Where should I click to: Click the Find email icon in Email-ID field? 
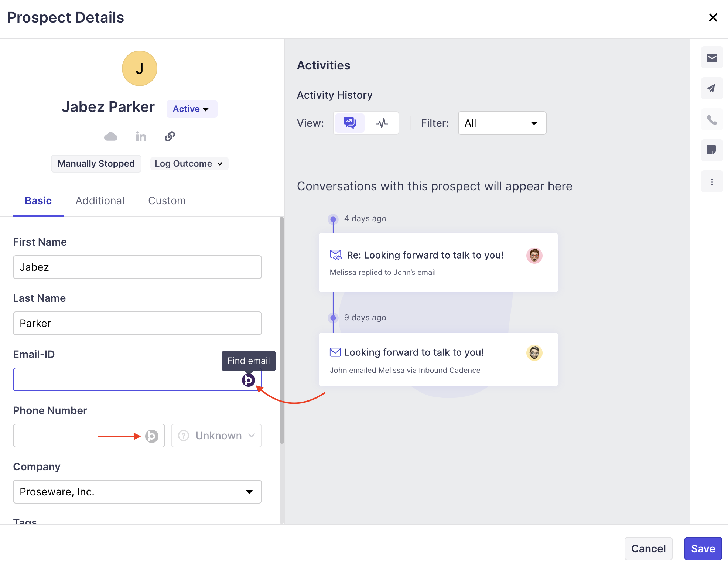point(248,380)
